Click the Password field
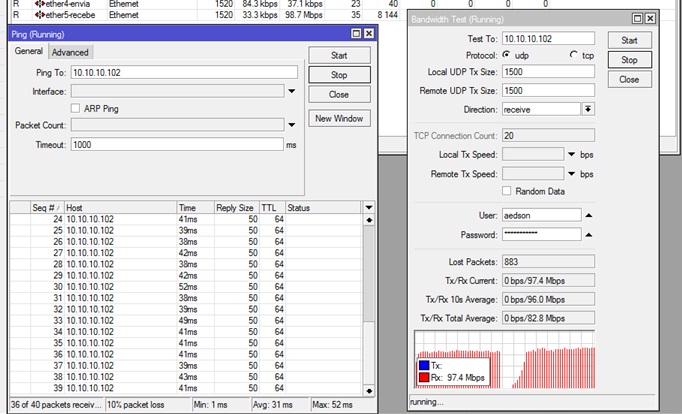682x414 pixels. click(x=542, y=234)
